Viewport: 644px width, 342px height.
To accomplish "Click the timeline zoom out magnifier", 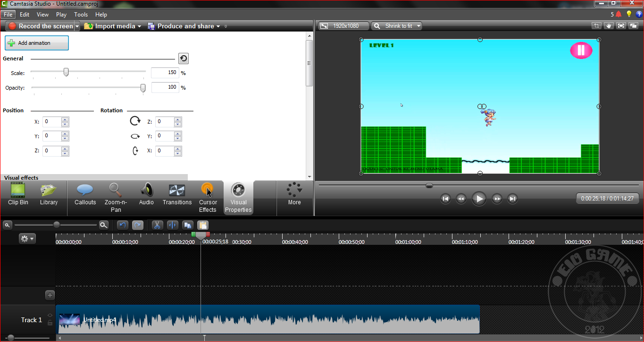I will 8,225.
